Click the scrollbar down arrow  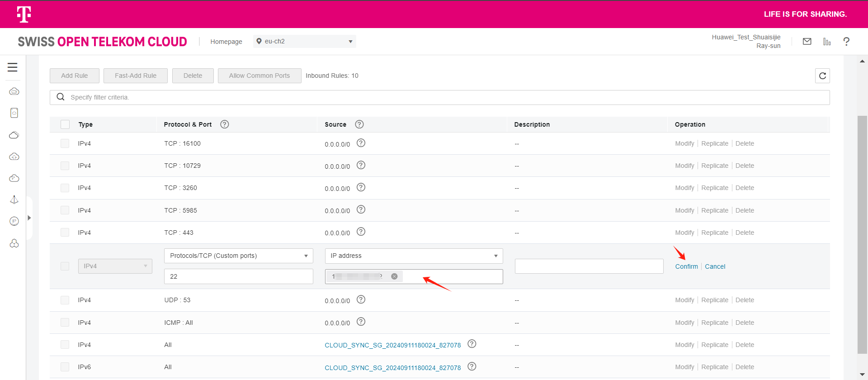(x=862, y=375)
